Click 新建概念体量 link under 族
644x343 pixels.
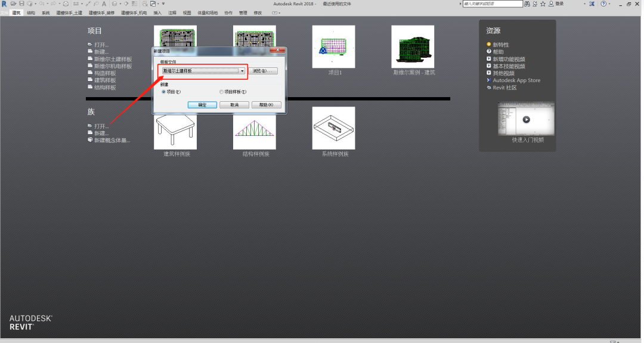112,141
